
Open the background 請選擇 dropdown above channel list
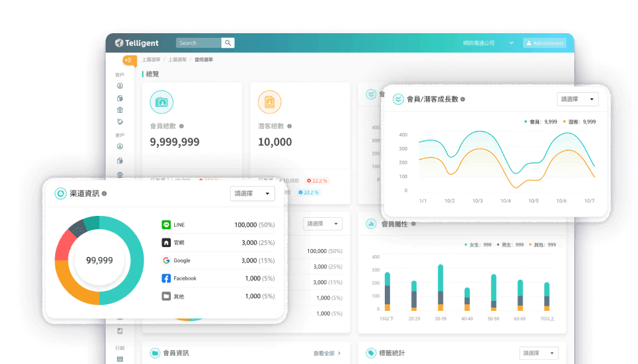323,224
